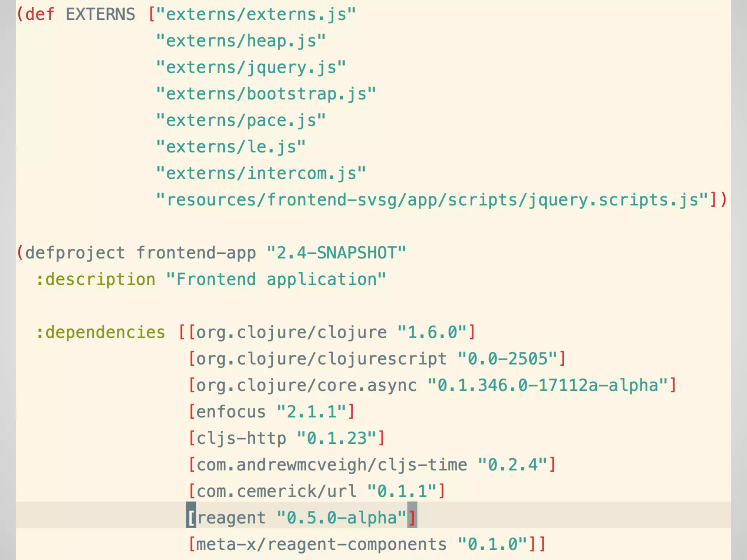747x560 pixels.
Task: Click the cljs-http "0.1.23" version
Action: point(336,439)
